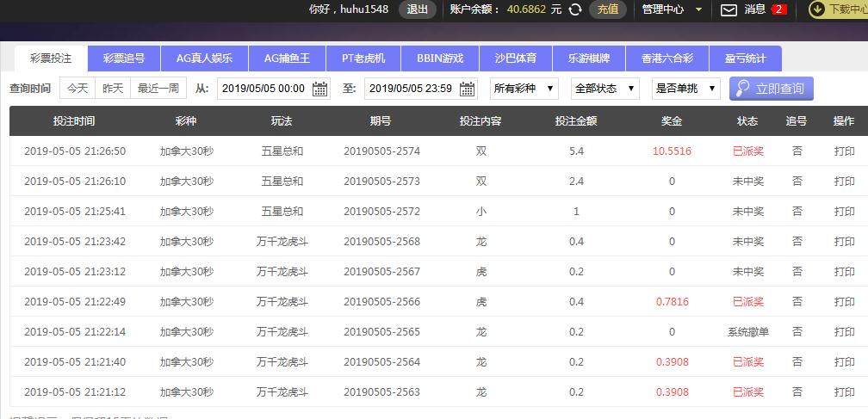Click 打印 for issue 20190505-2572

844,211
